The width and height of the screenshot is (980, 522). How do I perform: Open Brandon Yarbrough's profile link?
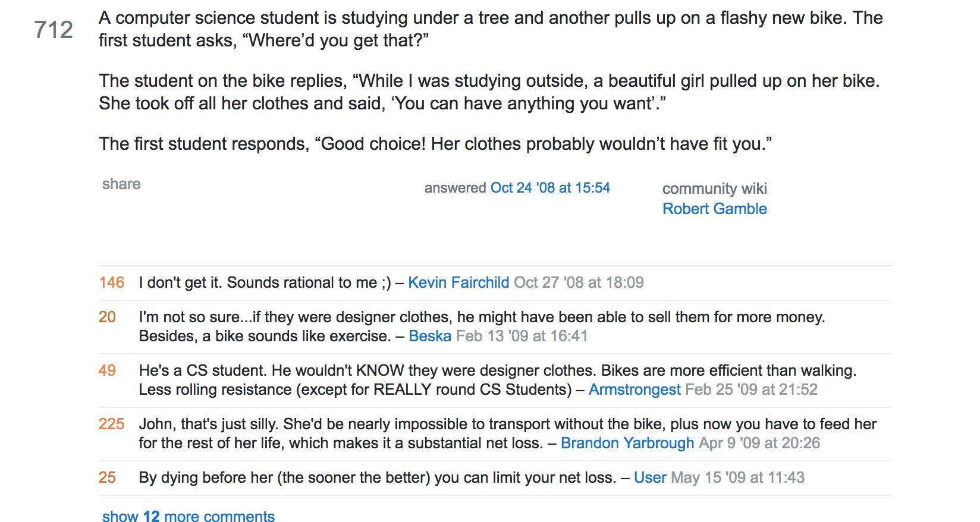click(627, 443)
